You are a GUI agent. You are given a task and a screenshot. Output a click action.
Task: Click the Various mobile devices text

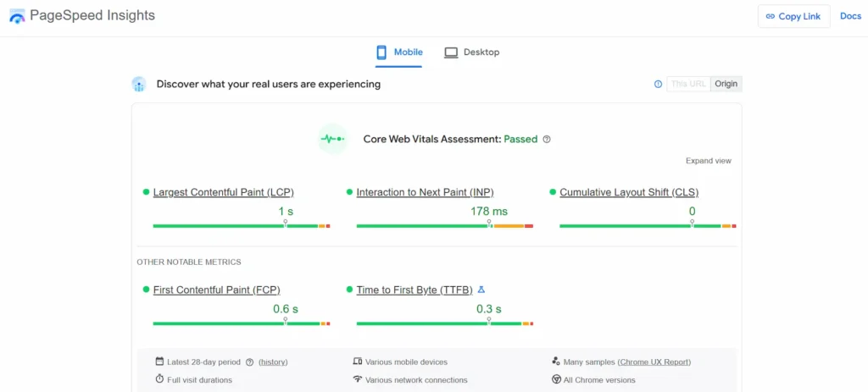[406, 362]
